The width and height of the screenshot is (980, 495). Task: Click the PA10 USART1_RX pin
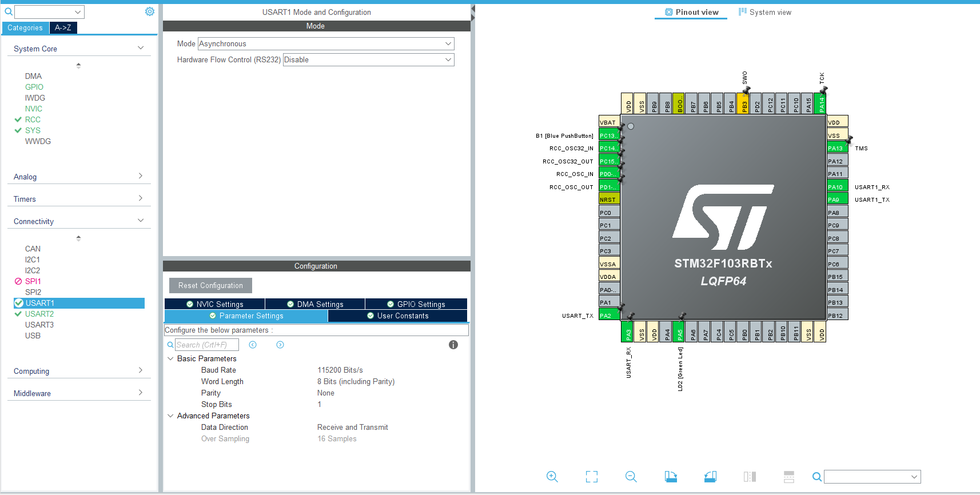pyautogui.click(x=838, y=187)
